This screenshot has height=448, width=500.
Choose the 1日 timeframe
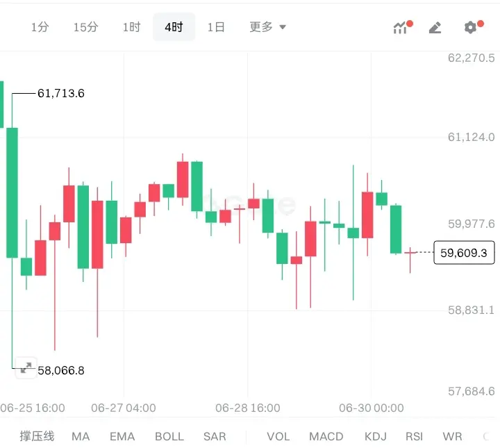click(216, 27)
